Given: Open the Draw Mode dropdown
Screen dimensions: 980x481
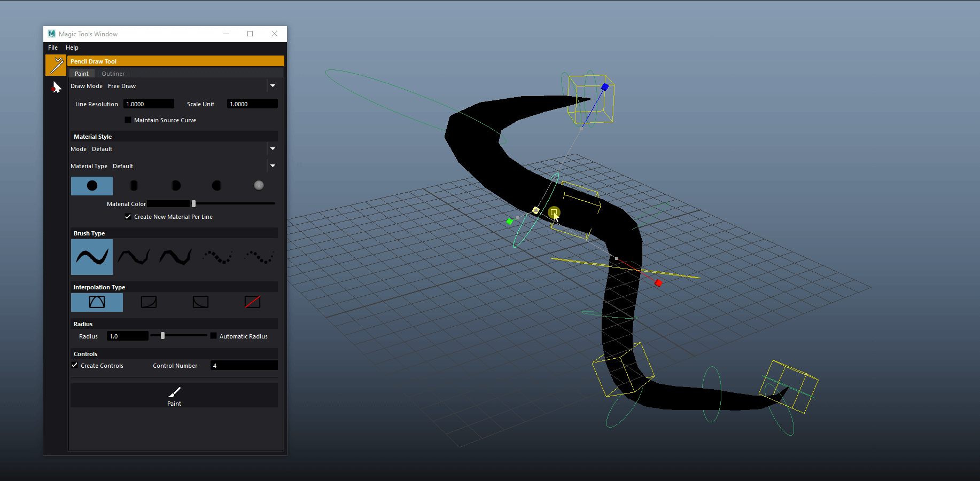Looking at the screenshot, I should point(273,85).
